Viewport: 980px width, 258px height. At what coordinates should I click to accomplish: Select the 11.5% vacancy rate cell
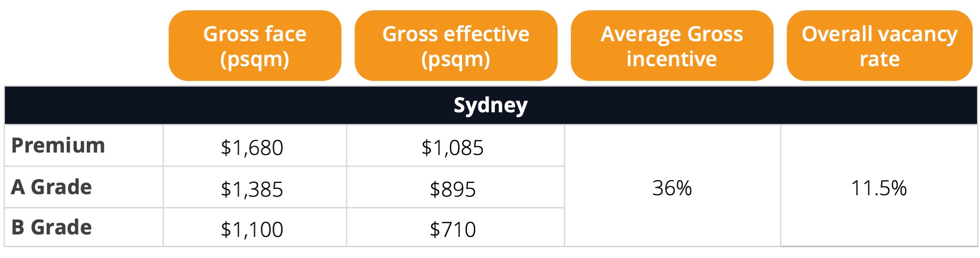coord(879,188)
